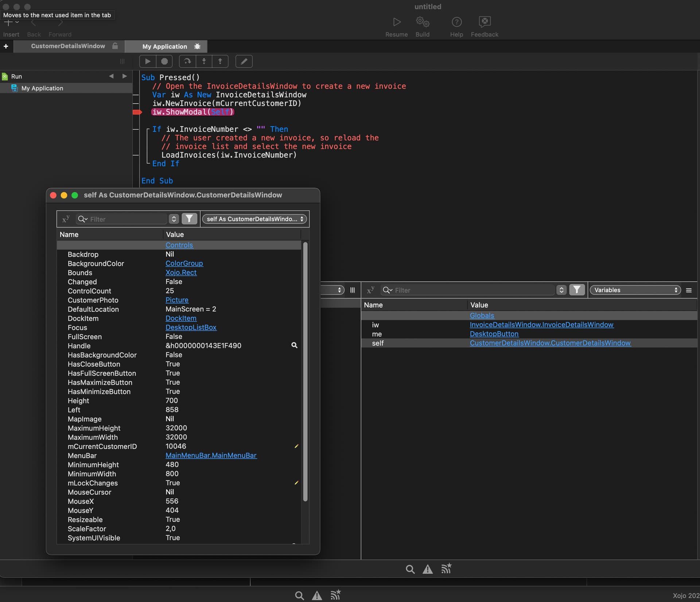Open the 'self As CustomerDetailsWindo...' scope dropdown
Image resolution: width=700 pixels, height=602 pixels.
pos(254,219)
